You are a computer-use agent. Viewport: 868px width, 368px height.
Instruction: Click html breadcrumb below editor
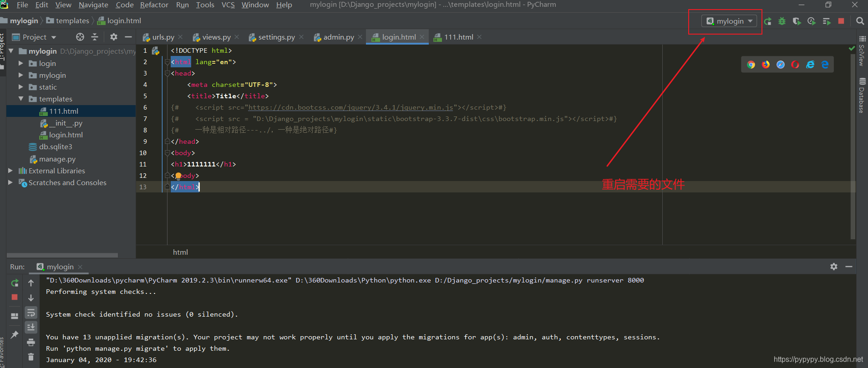pos(180,252)
